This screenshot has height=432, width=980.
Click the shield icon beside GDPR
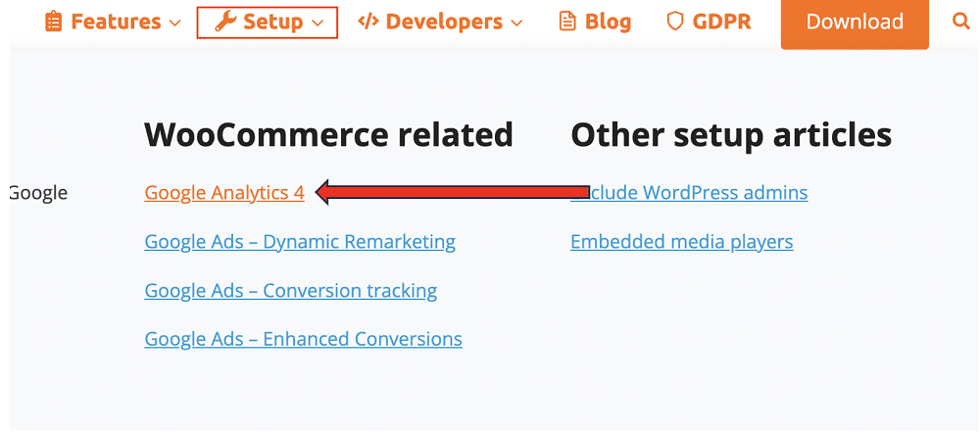(x=674, y=22)
